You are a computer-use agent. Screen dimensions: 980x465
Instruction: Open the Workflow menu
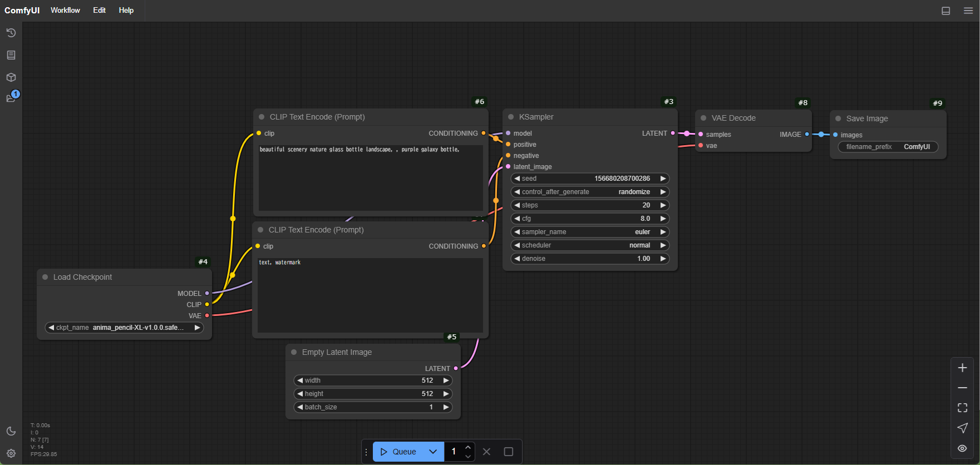[x=65, y=10]
